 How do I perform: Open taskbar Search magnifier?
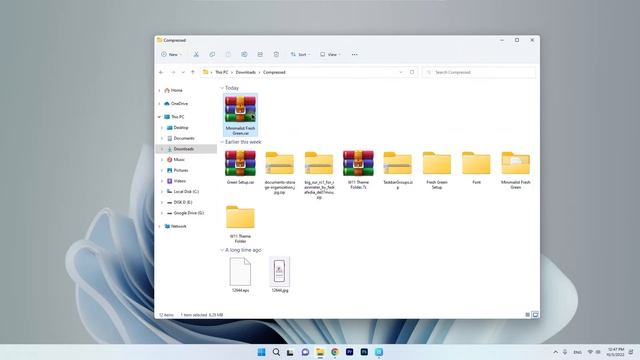point(276,352)
